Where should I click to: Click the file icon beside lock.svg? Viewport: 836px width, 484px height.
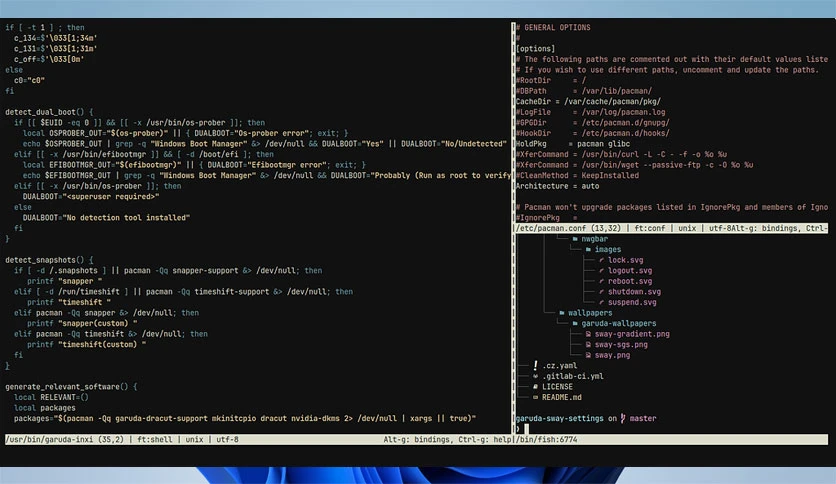pyautogui.click(x=601, y=260)
